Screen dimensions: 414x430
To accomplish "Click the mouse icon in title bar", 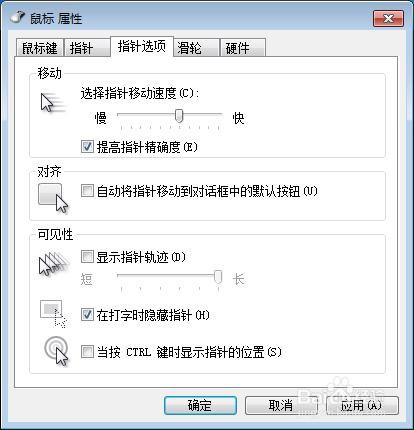I will 18,17.
